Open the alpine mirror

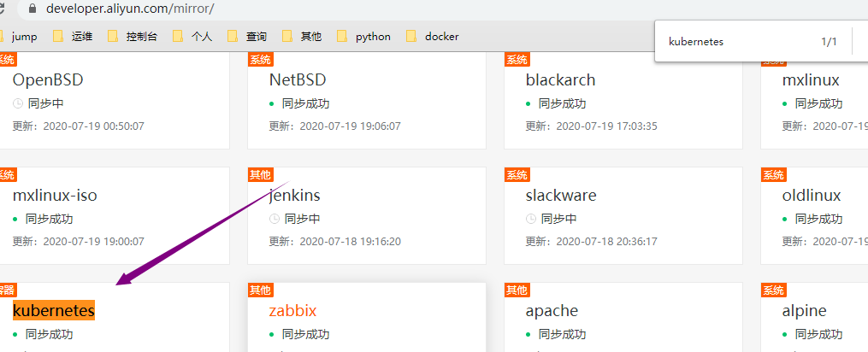(805, 310)
